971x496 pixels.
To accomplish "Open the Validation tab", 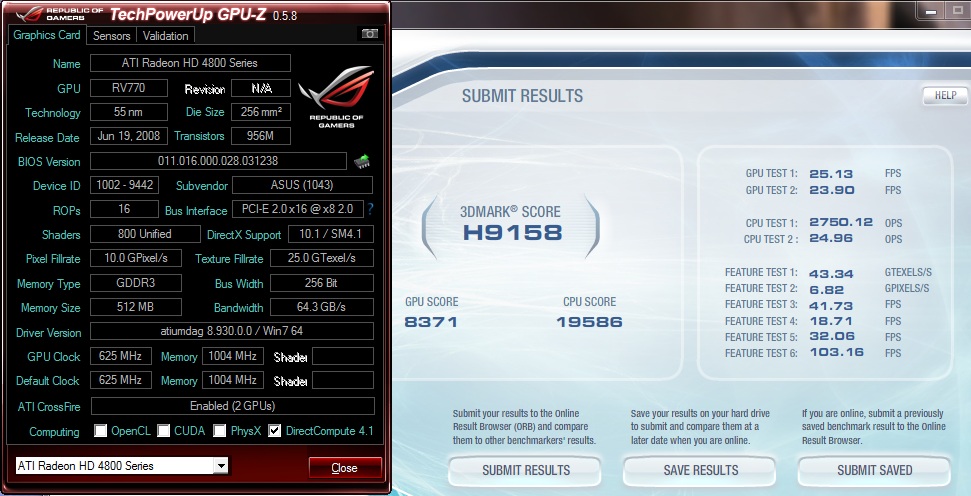I will click(165, 35).
